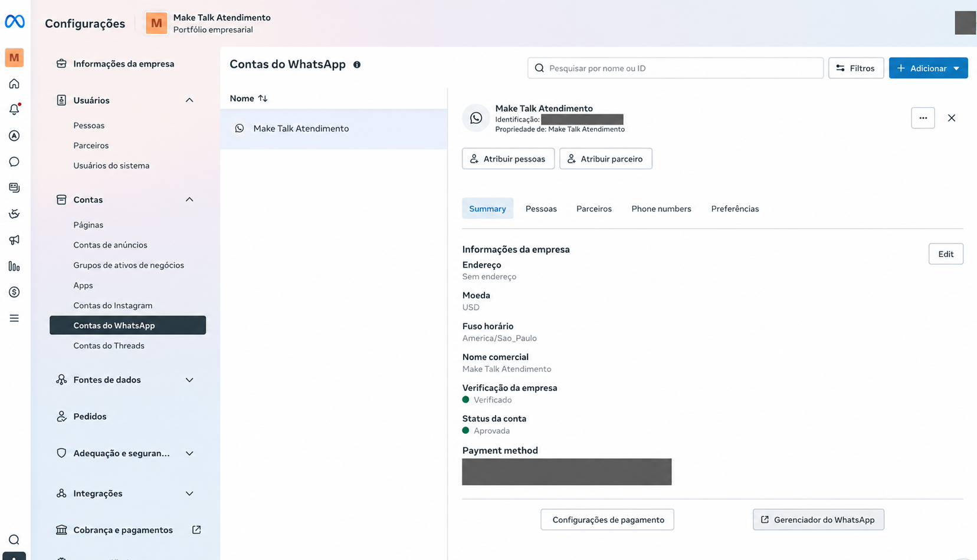The height and width of the screenshot is (560, 977).
Task: Click the Meta logo icon
Action: click(x=15, y=22)
